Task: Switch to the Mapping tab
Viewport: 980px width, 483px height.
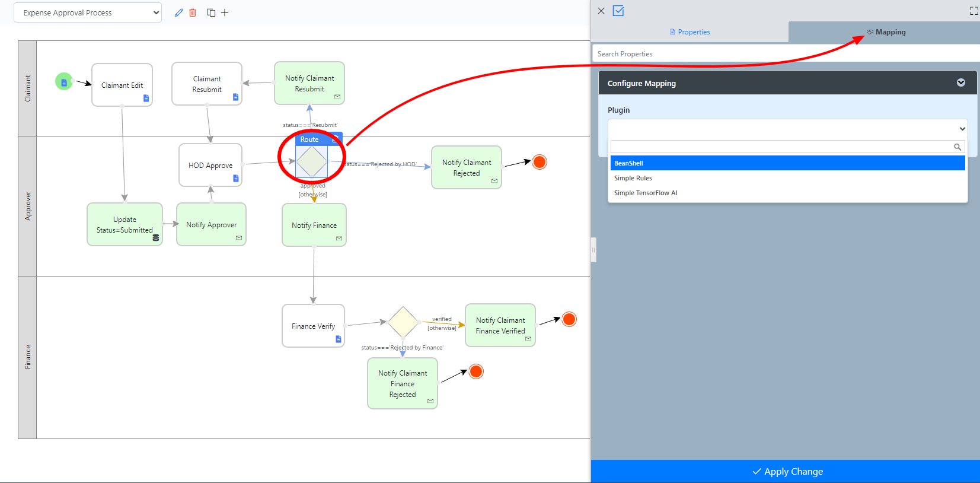Action: point(886,32)
